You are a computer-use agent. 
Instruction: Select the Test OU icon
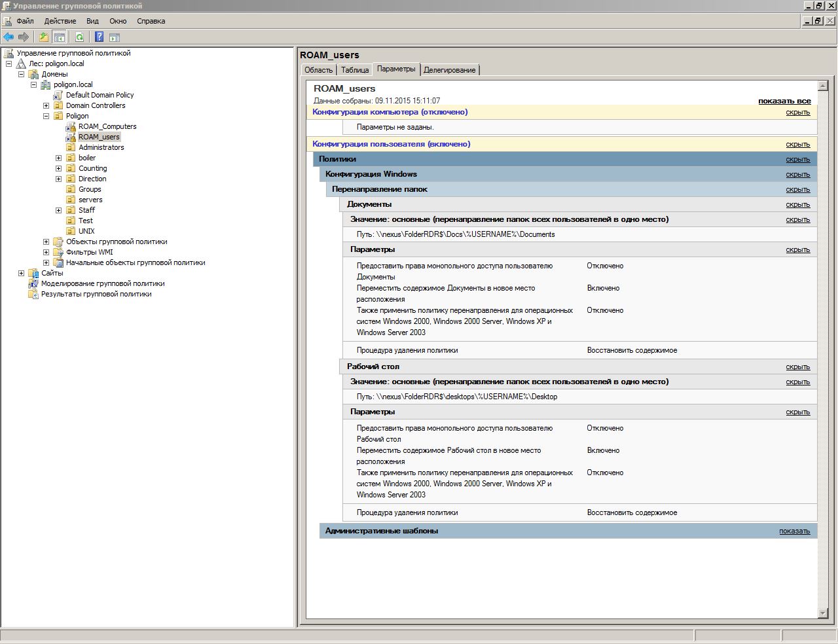click(71, 221)
